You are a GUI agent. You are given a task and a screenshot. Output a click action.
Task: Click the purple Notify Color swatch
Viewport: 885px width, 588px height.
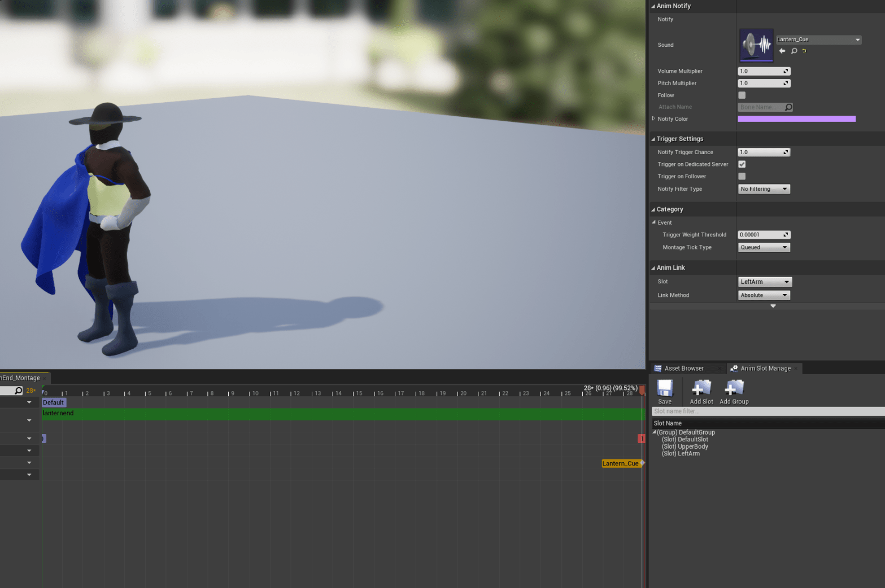(796, 119)
